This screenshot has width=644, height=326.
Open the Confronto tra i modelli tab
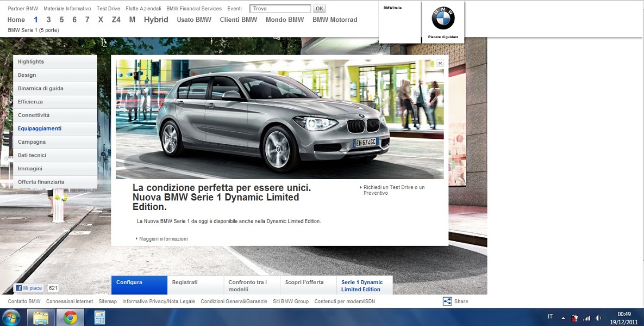[252, 285]
